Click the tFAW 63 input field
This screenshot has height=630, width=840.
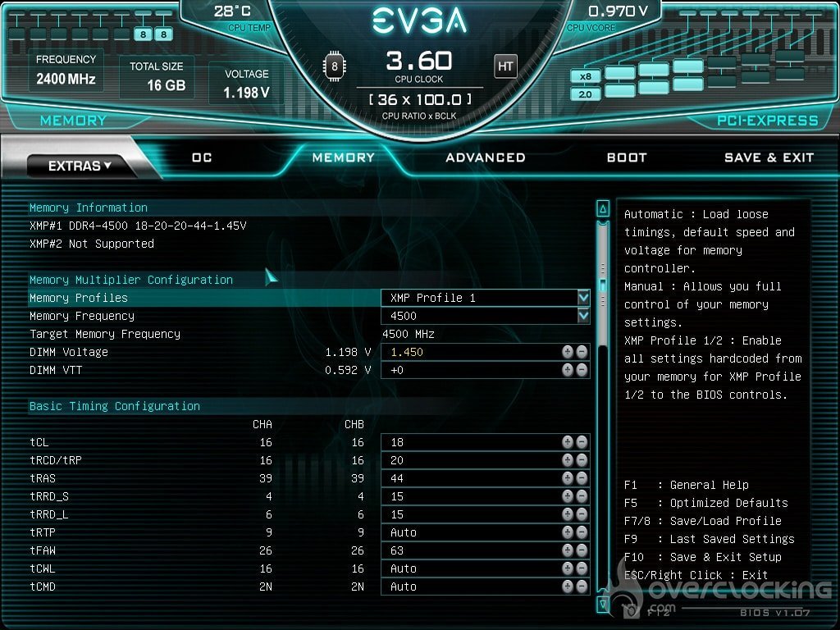[x=486, y=550]
